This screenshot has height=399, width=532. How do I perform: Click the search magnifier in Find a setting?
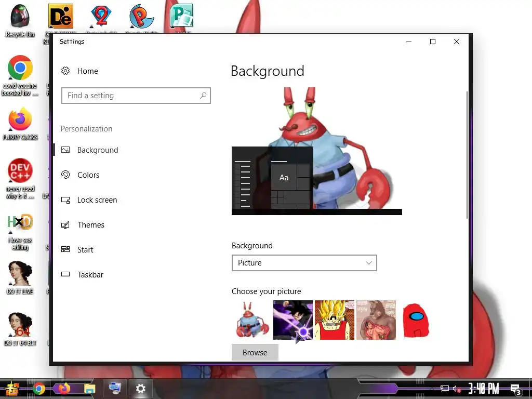(x=203, y=96)
